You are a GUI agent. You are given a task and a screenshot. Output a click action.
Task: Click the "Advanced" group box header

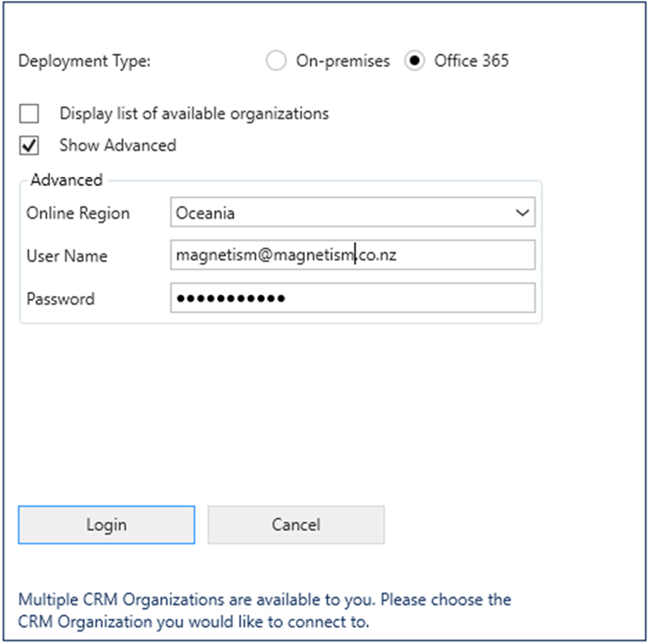click(66, 179)
